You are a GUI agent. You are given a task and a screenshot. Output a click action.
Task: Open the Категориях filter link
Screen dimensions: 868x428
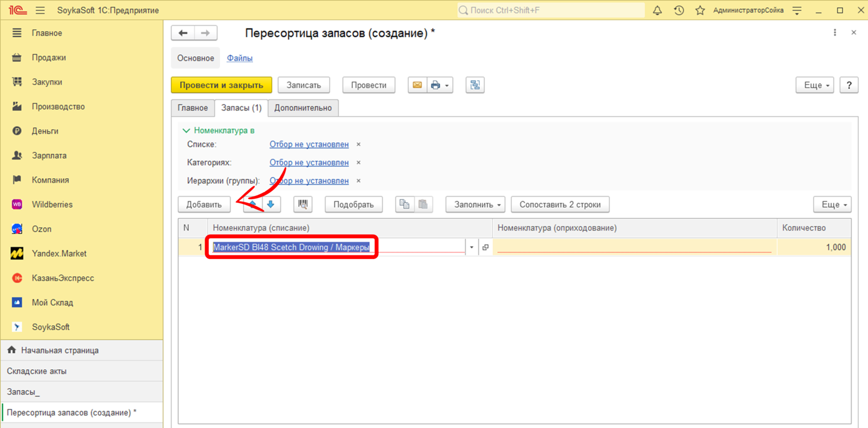tap(309, 163)
